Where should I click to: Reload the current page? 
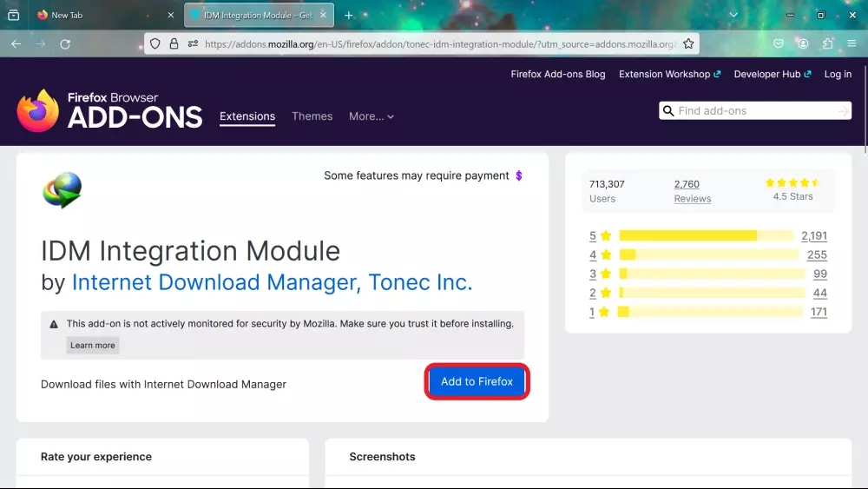[65, 43]
